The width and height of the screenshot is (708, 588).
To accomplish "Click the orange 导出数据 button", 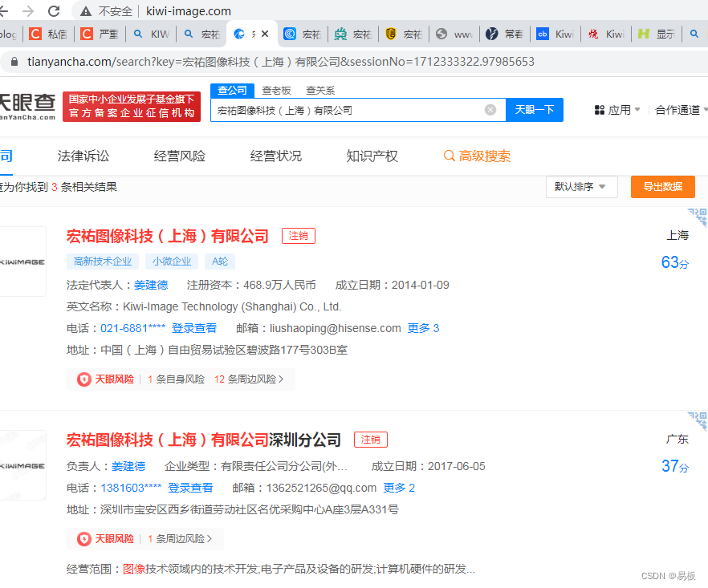I will coord(662,187).
